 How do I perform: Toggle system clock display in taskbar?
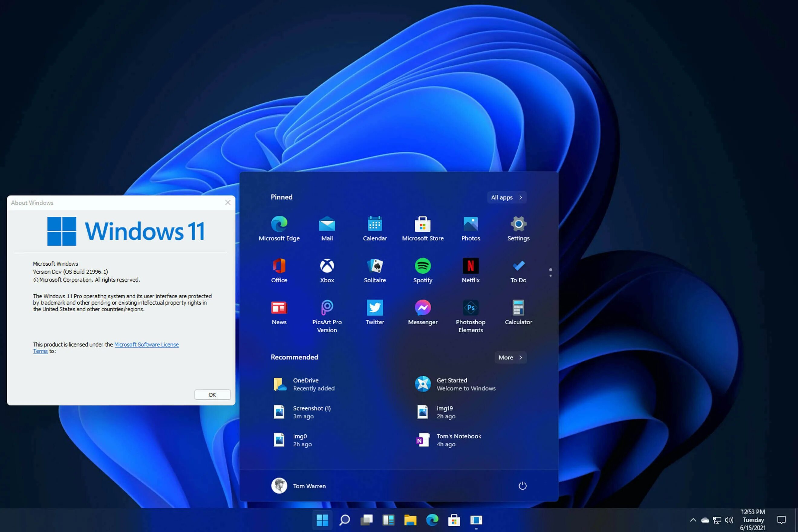[754, 520]
